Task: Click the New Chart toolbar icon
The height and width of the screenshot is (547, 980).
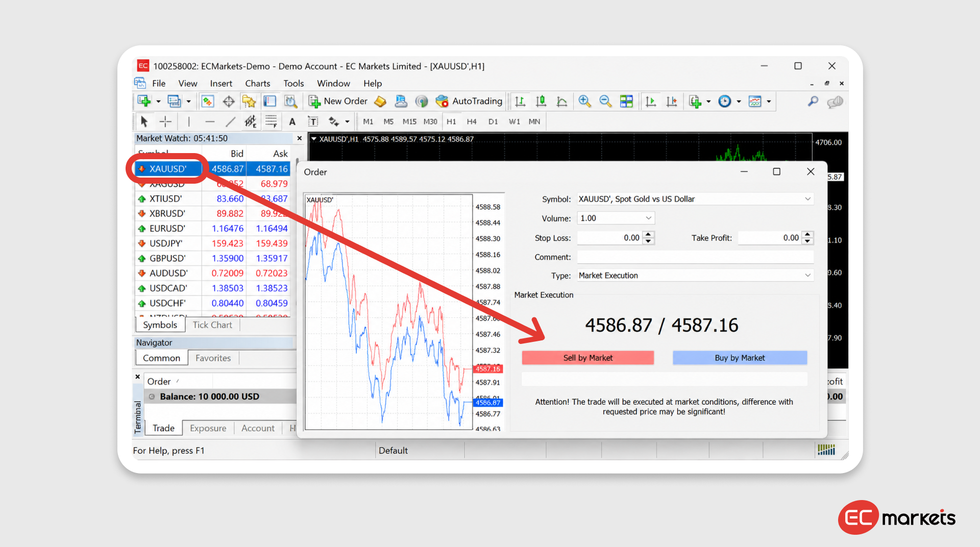Action: tap(144, 101)
